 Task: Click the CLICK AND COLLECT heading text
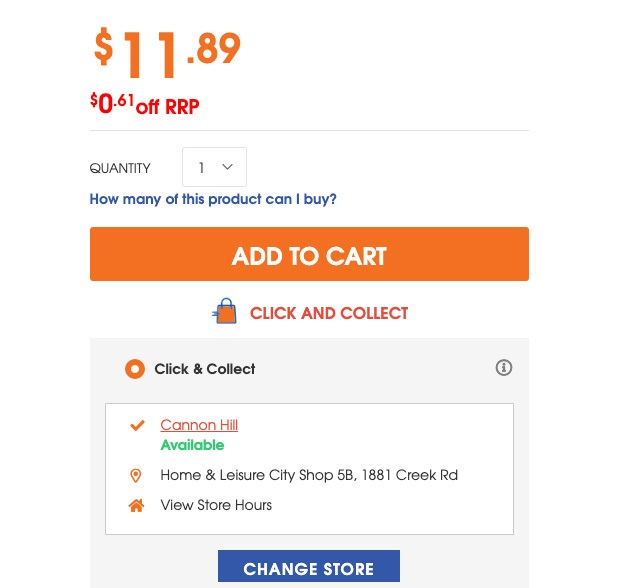pyautogui.click(x=329, y=313)
